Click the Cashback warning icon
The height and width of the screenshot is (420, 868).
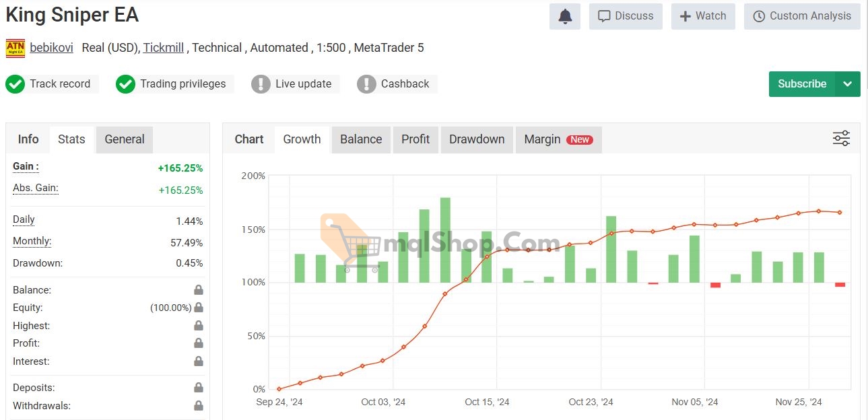click(x=366, y=84)
